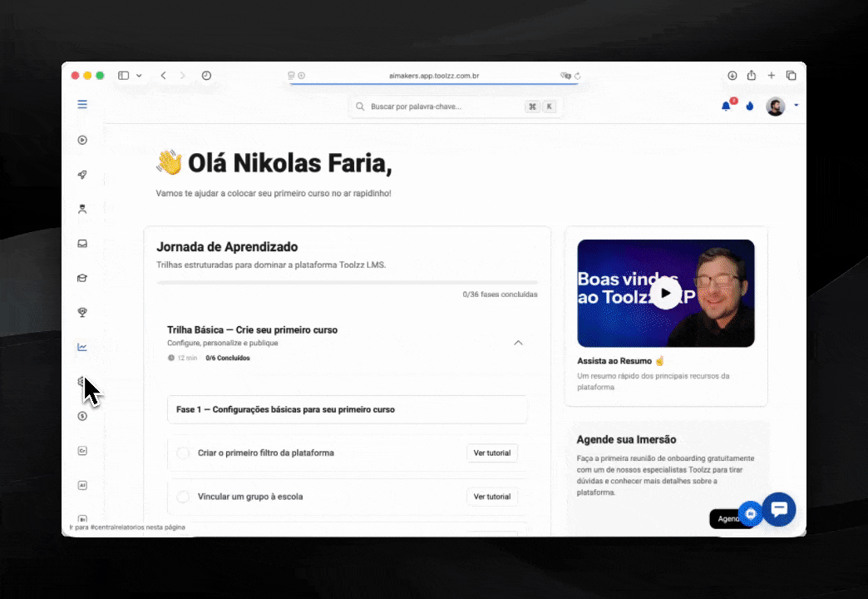Click the Jornada de Aprendizado progress bar
The height and width of the screenshot is (599, 868).
coord(347,283)
